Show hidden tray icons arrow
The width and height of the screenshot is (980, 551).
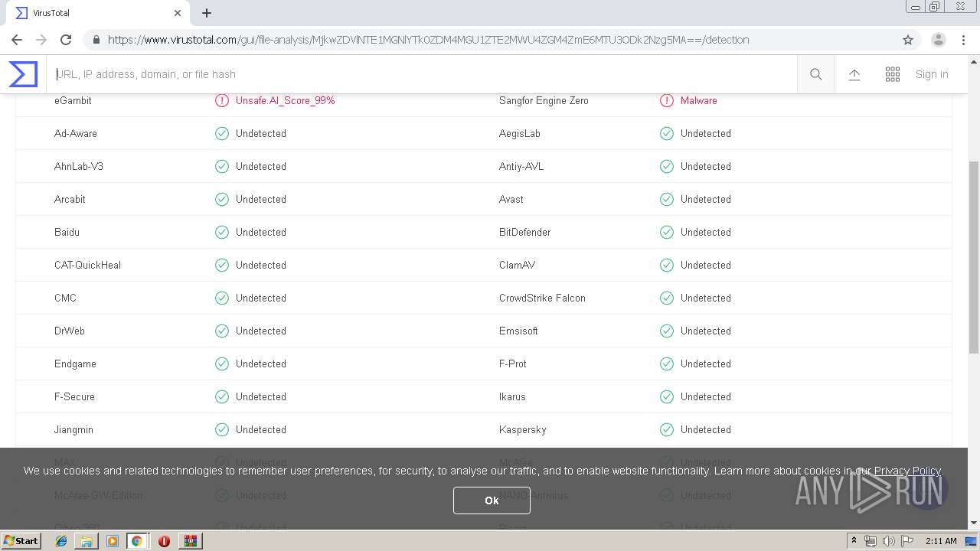tap(854, 540)
